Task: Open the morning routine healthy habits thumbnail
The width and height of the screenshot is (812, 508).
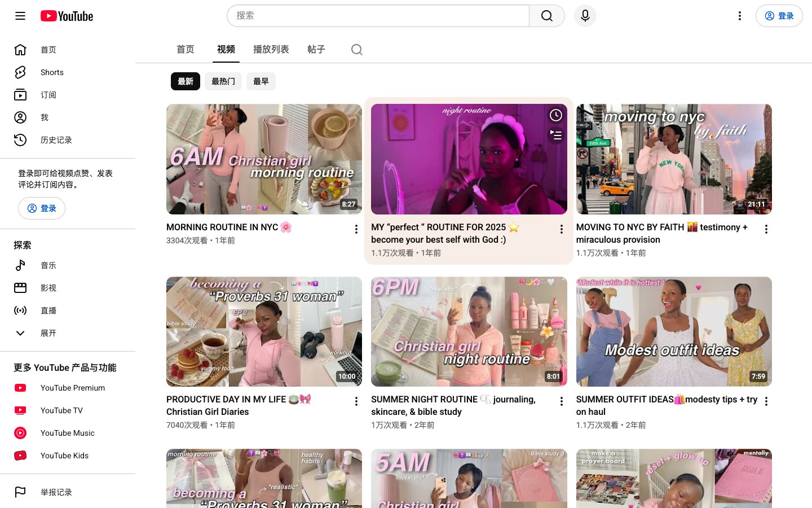Action: point(264,478)
